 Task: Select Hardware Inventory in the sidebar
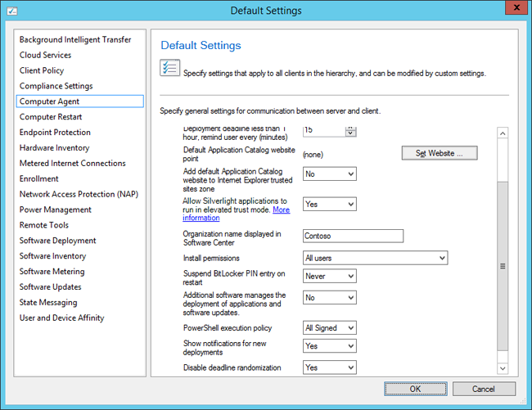pos(54,148)
